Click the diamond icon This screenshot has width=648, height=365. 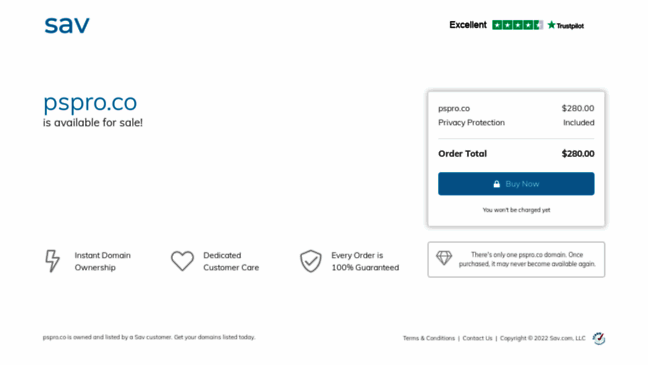click(444, 258)
